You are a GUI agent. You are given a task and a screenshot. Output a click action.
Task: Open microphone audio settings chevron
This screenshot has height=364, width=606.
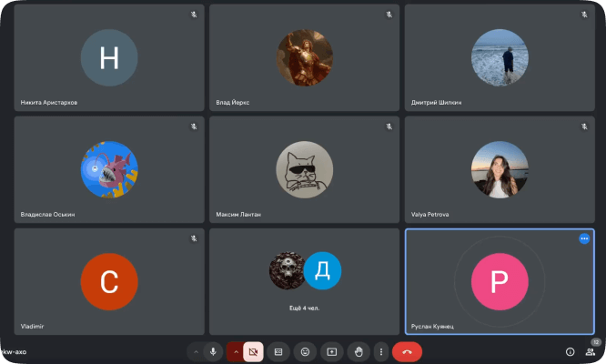(x=196, y=351)
